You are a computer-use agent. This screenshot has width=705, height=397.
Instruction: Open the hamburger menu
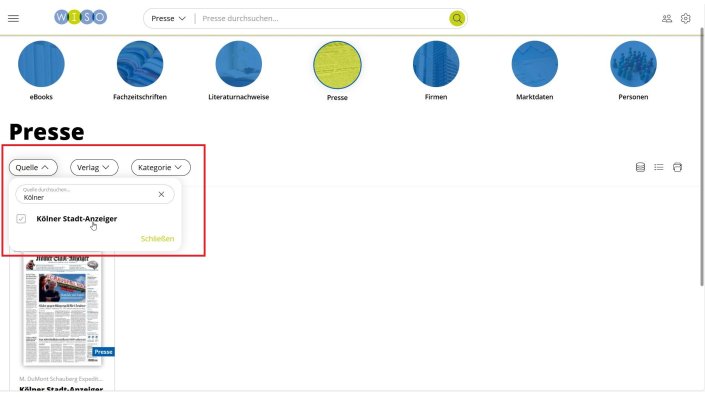click(13, 18)
